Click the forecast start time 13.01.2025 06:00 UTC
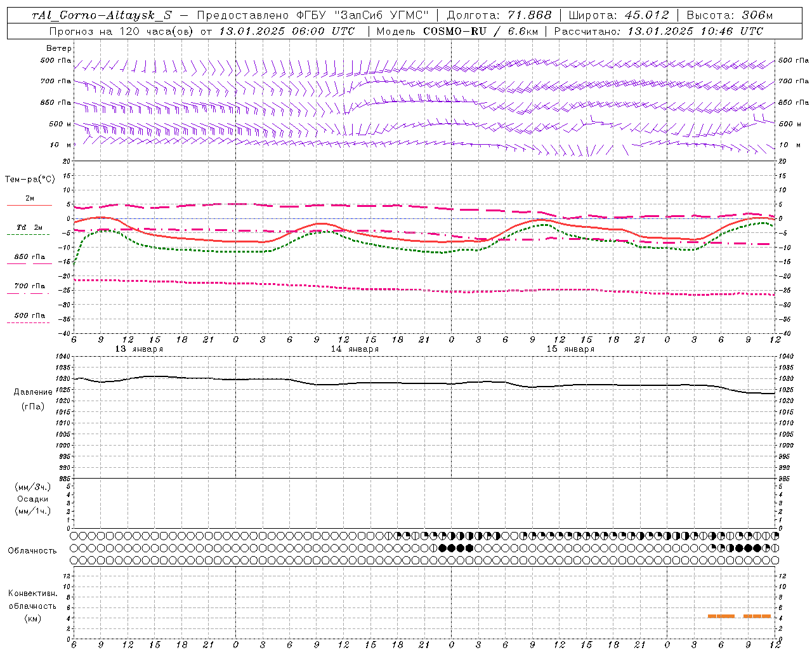812x650 pixels. [x=287, y=31]
